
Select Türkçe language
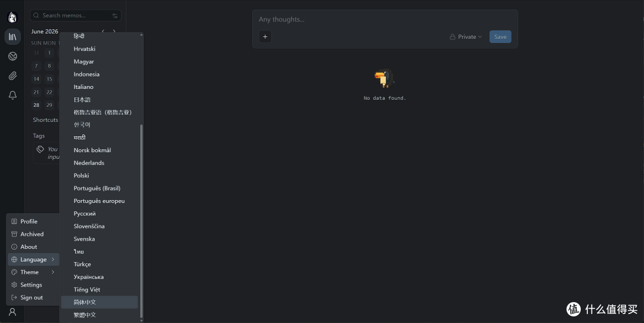(100, 264)
